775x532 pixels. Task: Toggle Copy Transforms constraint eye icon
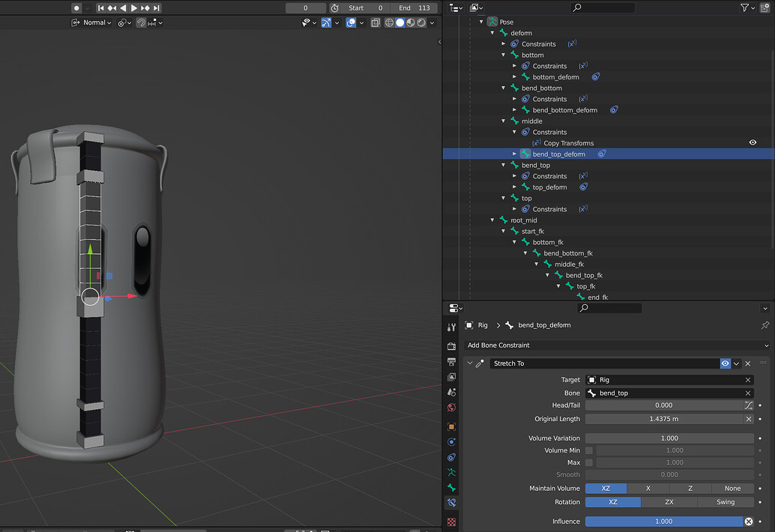(753, 142)
